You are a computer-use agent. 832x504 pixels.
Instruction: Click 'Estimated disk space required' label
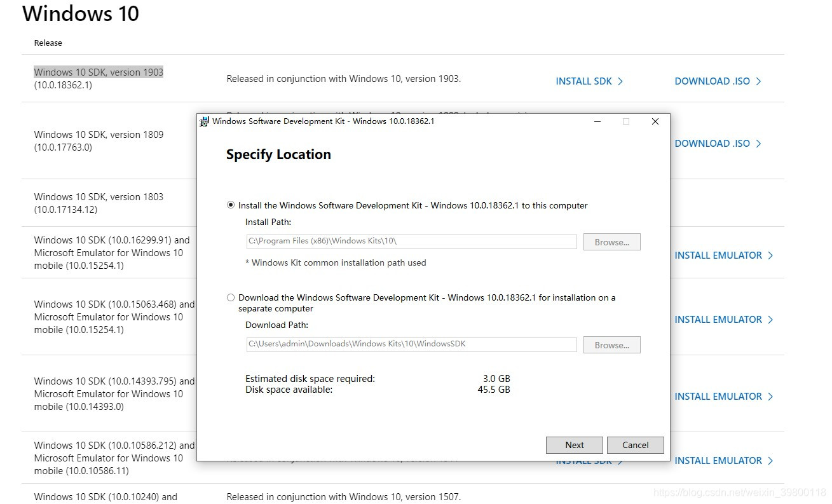(310, 379)
